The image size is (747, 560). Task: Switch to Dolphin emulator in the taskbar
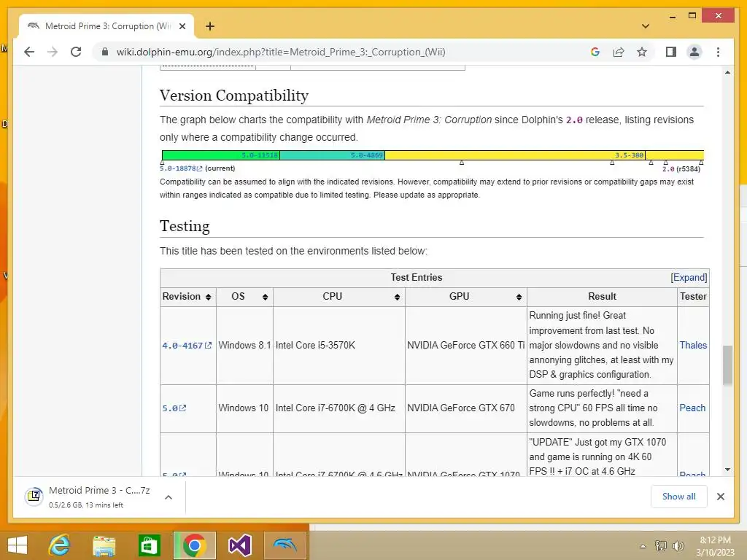[x=285, y=545]
